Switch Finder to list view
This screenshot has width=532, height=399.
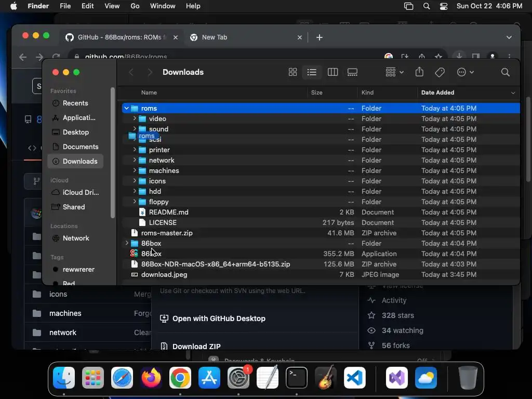312,72
